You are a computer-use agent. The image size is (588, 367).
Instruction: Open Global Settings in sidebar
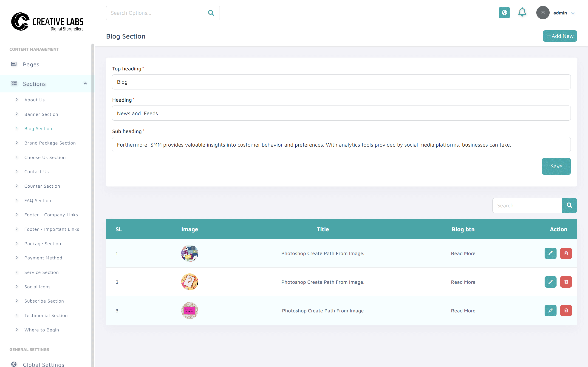click(x=43, y=364)
